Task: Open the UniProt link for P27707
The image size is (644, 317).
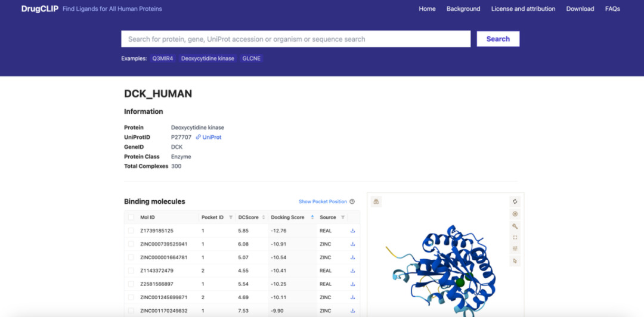Action: [212, 137]
